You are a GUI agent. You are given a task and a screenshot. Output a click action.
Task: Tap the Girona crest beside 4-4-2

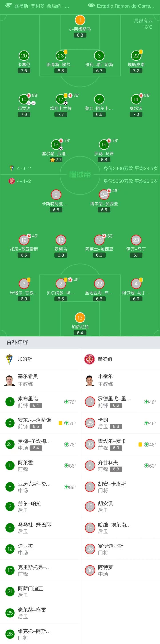click(x=11, y=181)
